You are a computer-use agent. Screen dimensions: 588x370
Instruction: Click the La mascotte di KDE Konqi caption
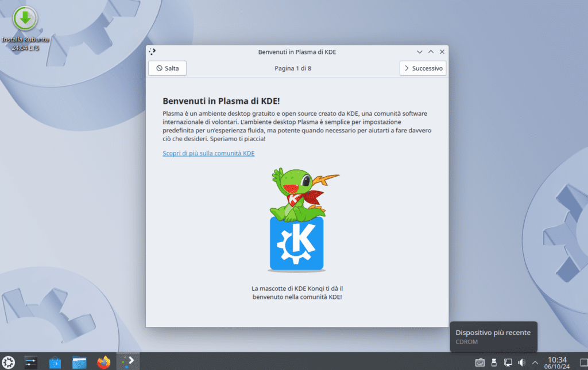point(297,293)
